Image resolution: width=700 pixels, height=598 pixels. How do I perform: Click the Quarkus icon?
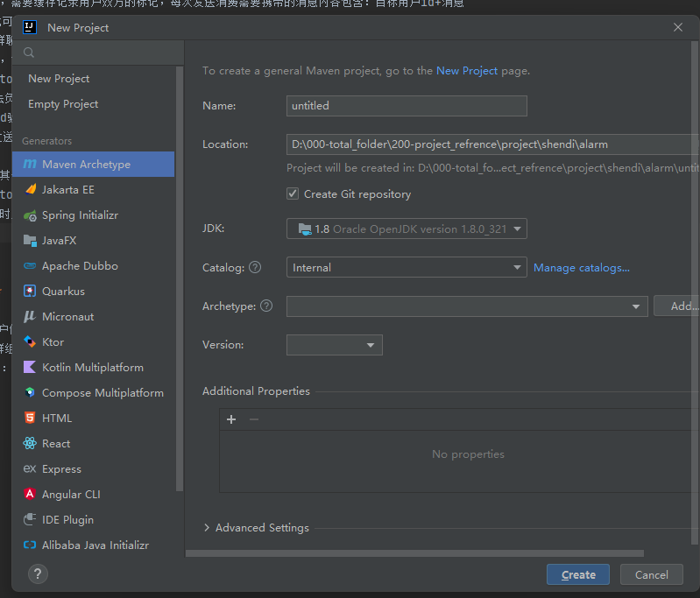[x=30, y=292]
